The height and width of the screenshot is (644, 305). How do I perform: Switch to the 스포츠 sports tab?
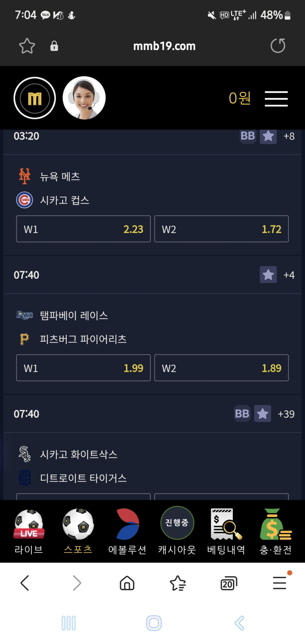[78, 531]
